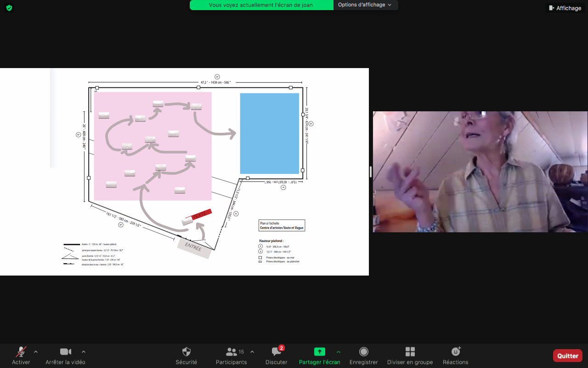Open Options d'affichage dropdown

click(365, 5)
